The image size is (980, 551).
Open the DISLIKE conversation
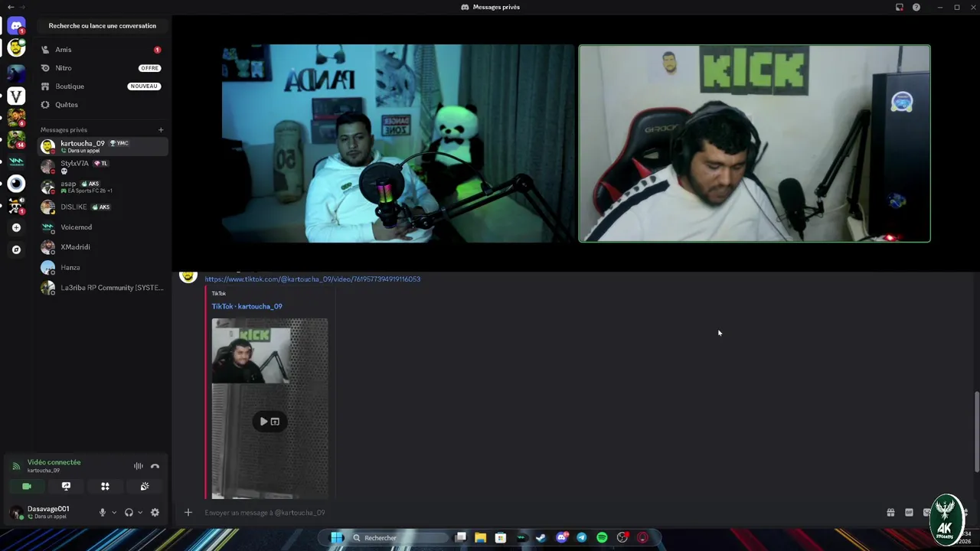tap(102, 207)
